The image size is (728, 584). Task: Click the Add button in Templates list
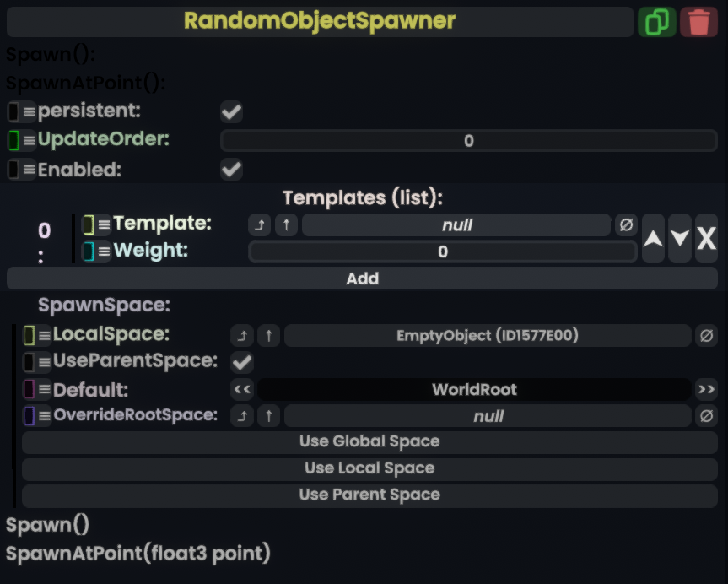pos(362,278)
